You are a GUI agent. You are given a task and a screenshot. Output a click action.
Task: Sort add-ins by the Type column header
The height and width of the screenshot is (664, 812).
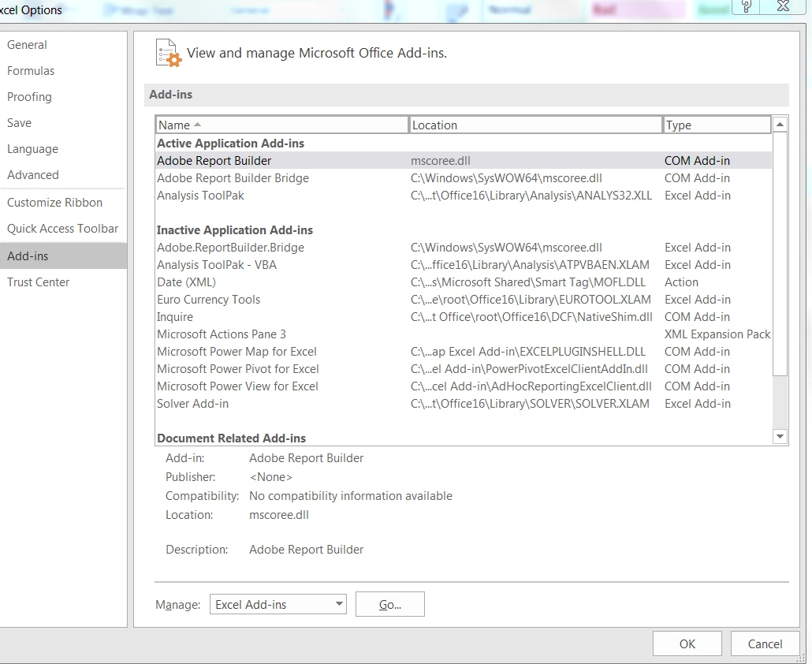point(717,125)
